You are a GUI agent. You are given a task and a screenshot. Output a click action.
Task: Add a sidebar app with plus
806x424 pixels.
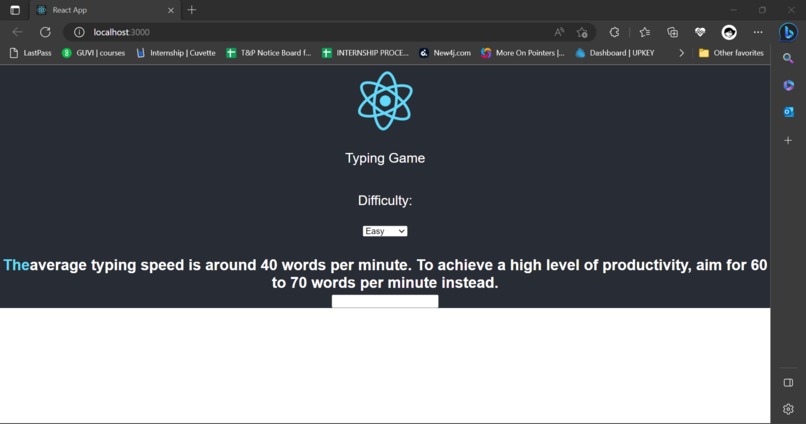pyautogui.click(x=788, y=140)
